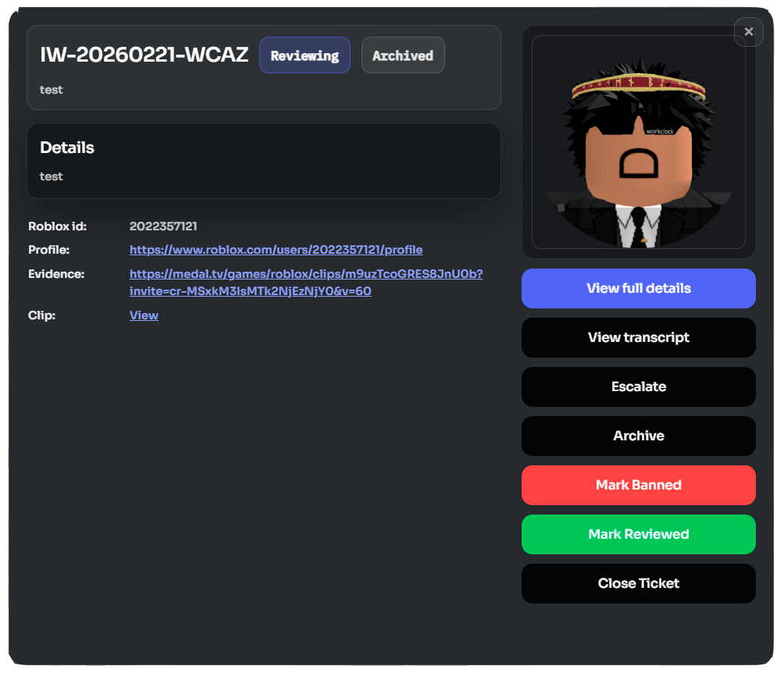
Task: Open the View full details panel
Action: click(638, 288)
